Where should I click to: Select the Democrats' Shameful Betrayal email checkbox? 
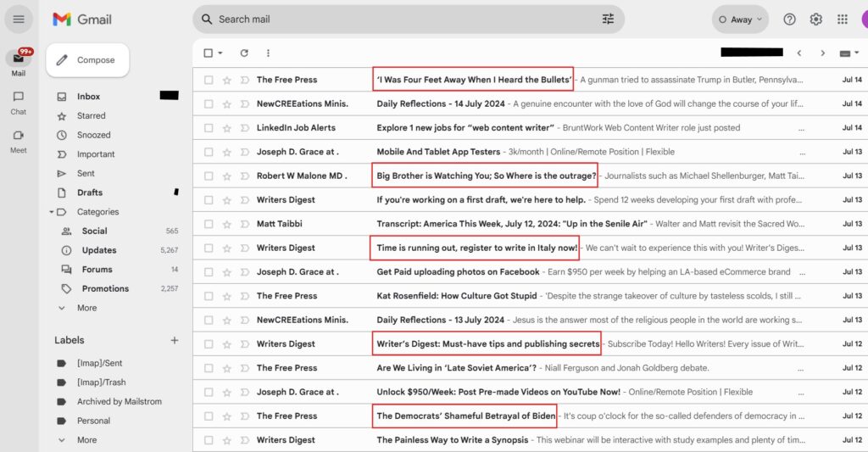(209, 416)
